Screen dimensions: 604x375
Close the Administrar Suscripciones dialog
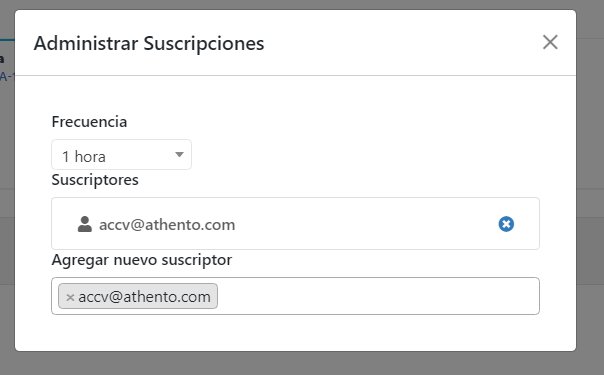550,42
